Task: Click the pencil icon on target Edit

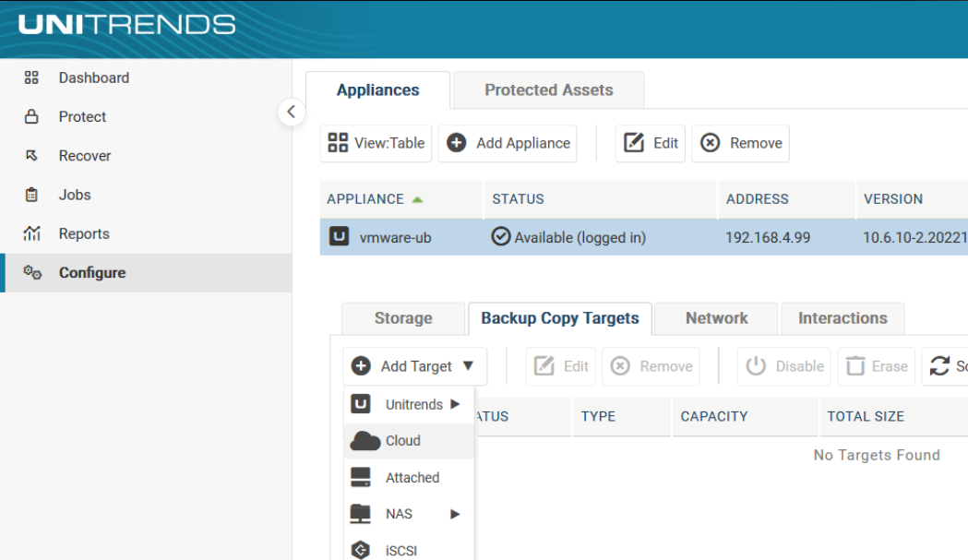Action: 544,366
